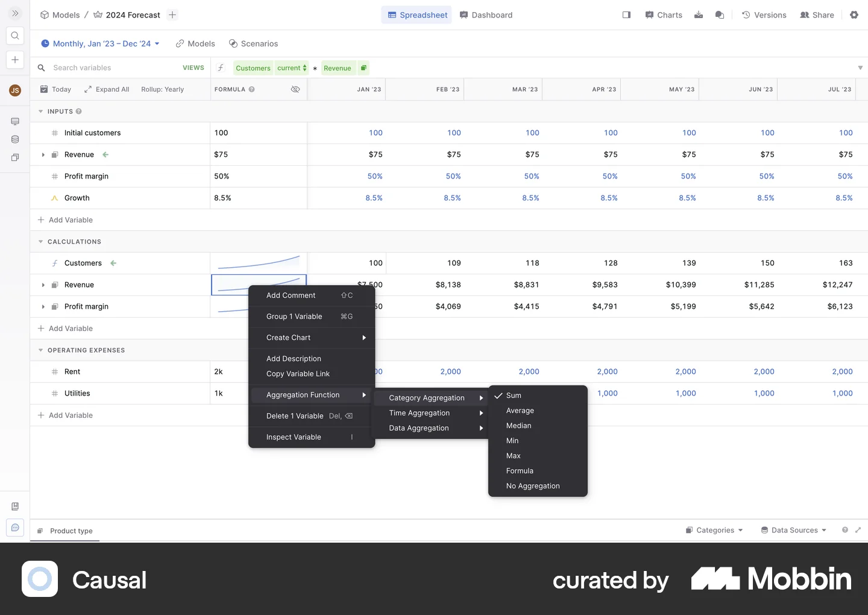Open the JS user avatar
This screenshot has width=868, height=615.
click(15, 90)
